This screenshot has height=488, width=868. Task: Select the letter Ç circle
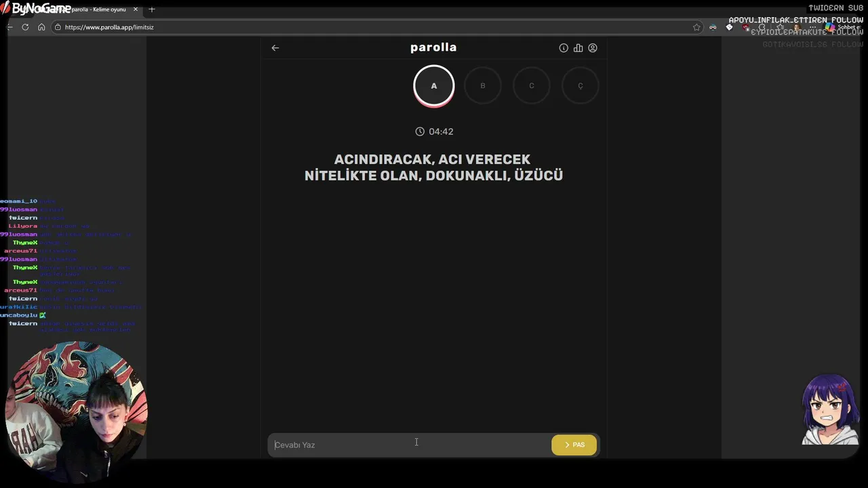(x=580, y=86)
